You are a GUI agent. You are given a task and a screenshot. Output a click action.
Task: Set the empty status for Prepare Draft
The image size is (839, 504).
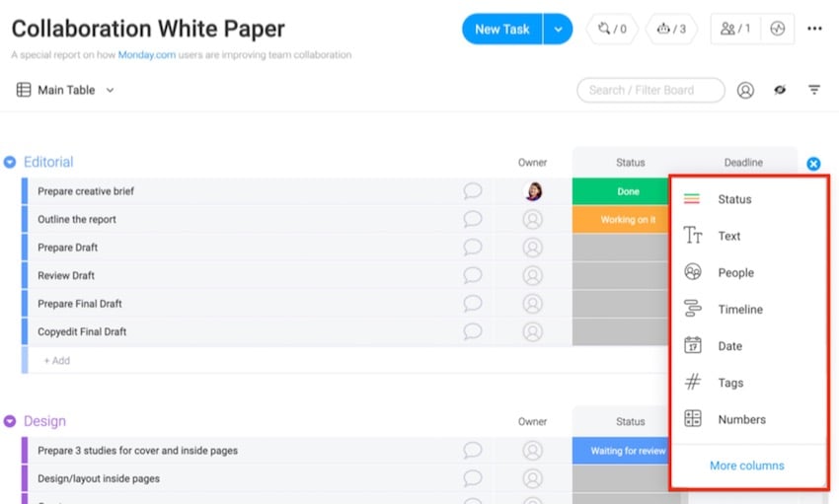(621, 248)
